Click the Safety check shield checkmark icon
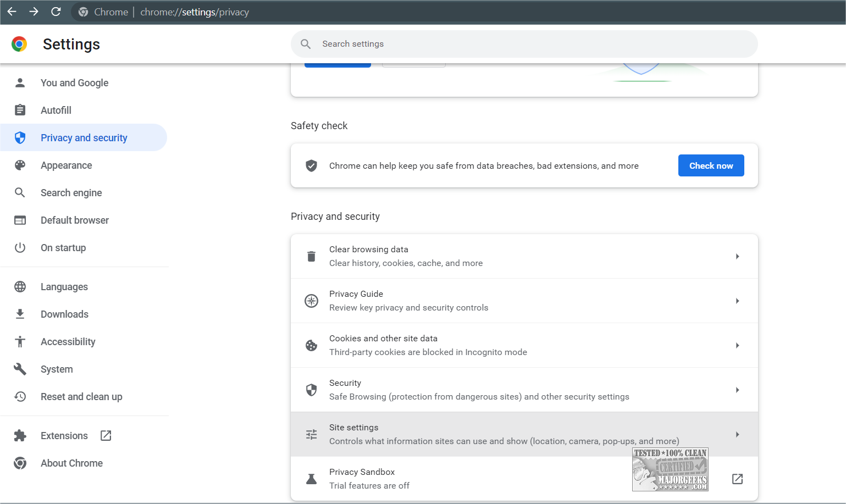846x504 pixels. point(312,165)
